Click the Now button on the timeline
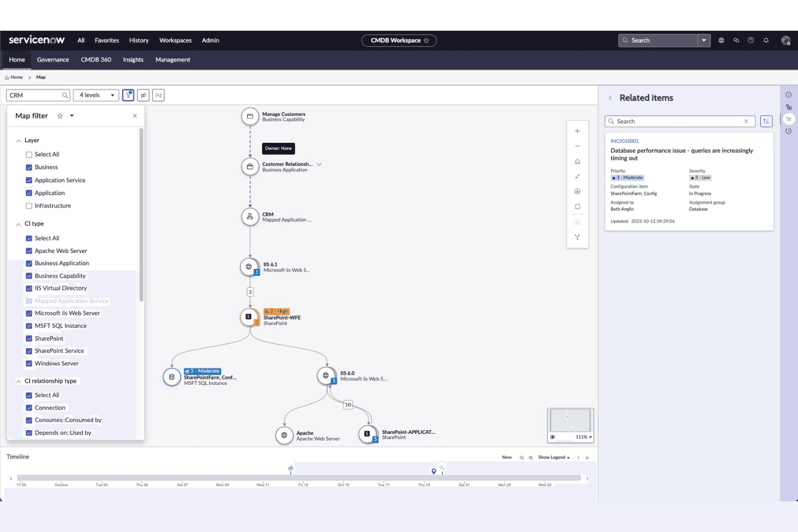 tap(507, 458)
